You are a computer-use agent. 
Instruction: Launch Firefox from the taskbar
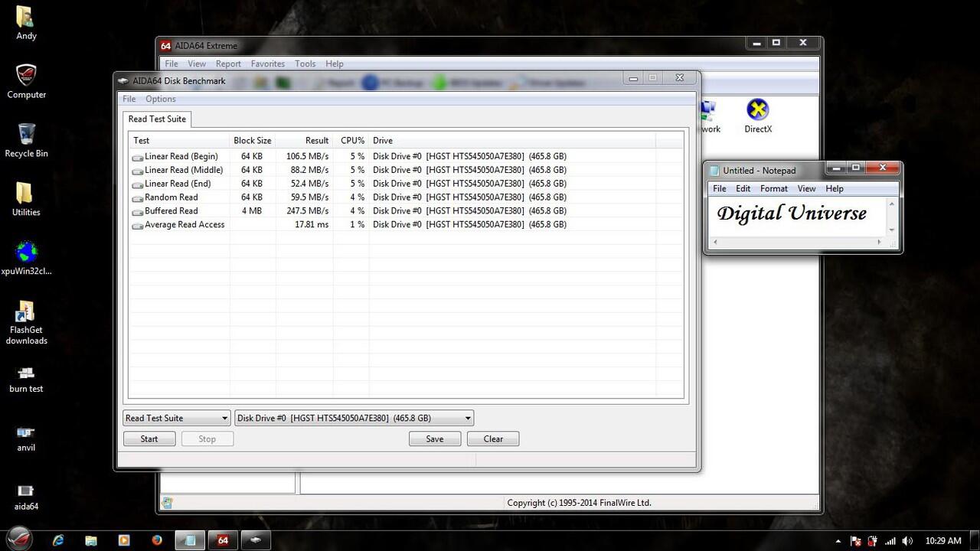click(157, 540)
